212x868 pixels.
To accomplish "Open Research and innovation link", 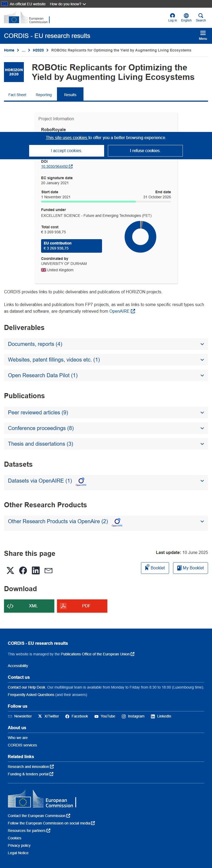I will (x=31, y=767).
